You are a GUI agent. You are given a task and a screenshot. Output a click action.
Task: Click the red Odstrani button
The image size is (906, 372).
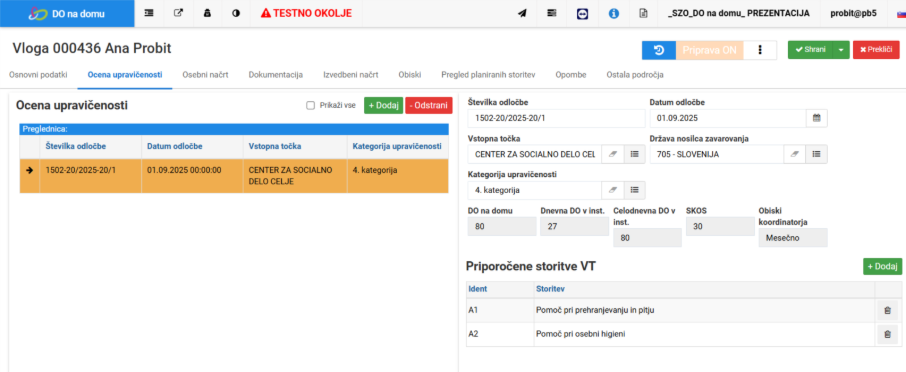(429, 105)
